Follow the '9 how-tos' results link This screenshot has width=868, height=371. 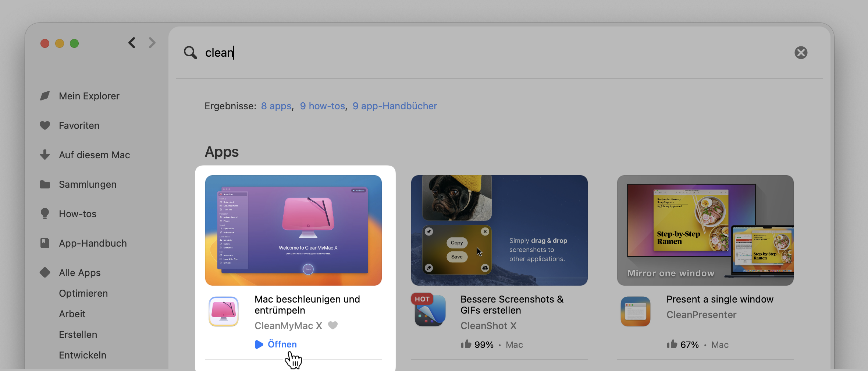click(323, 106)
